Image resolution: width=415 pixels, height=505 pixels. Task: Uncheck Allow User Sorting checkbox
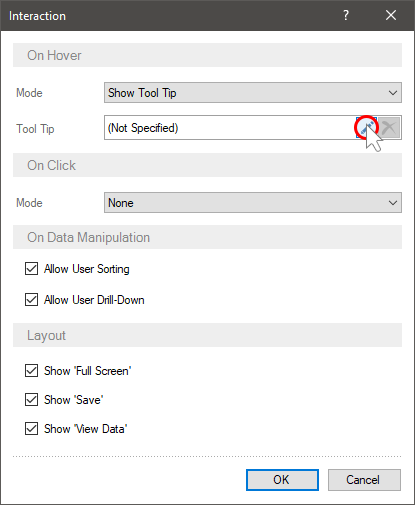coord(31,269)
